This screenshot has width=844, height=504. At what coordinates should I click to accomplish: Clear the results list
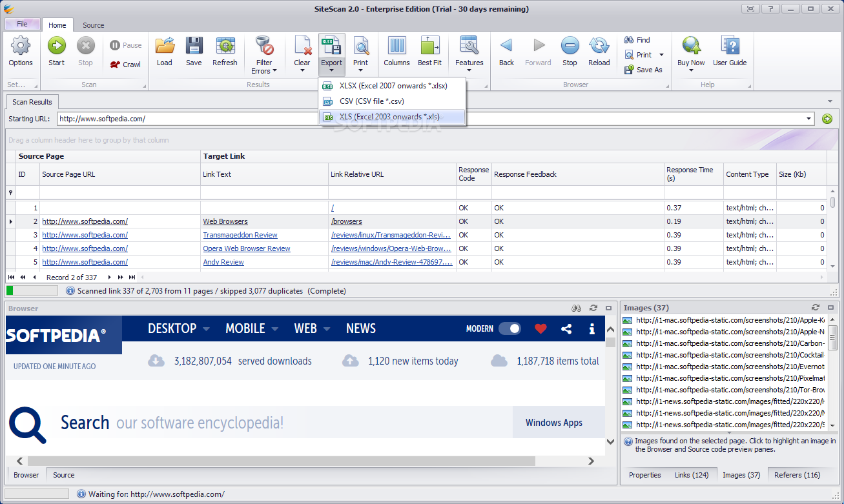pyautogui.click(x=302, y=48)
